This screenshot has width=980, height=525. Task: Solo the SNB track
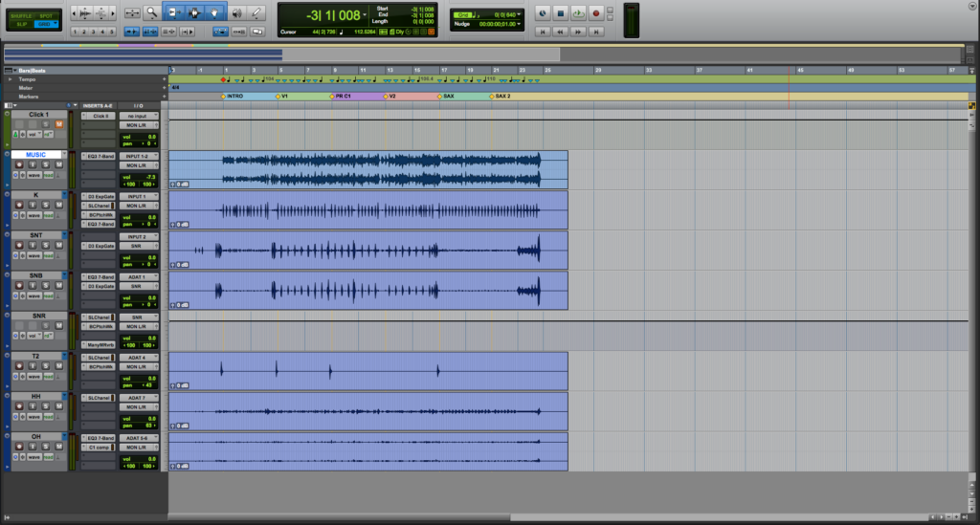pos(45,285)
